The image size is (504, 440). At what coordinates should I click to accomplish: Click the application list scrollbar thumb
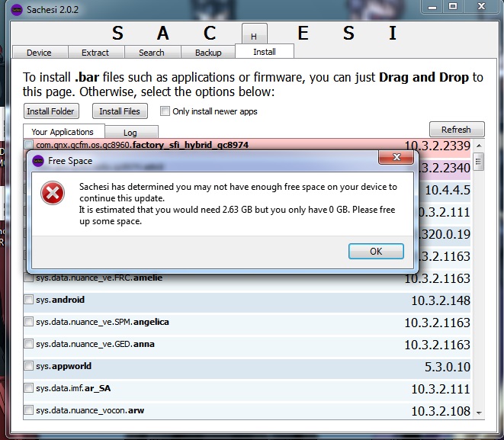pos(479,161)
